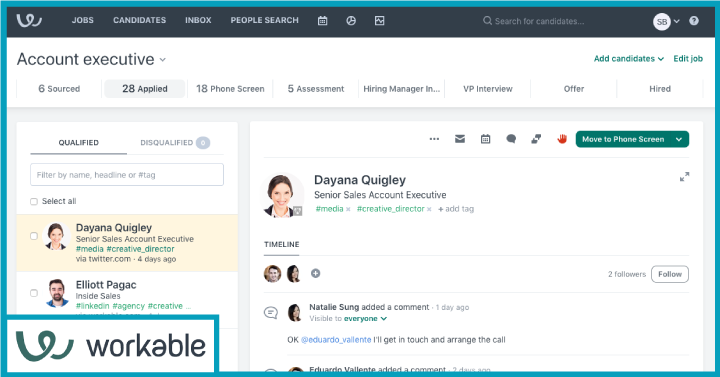Click the comment bubble icon beside Natalie Sung's comment
720x377 pixels.
(x=271, y=313)
